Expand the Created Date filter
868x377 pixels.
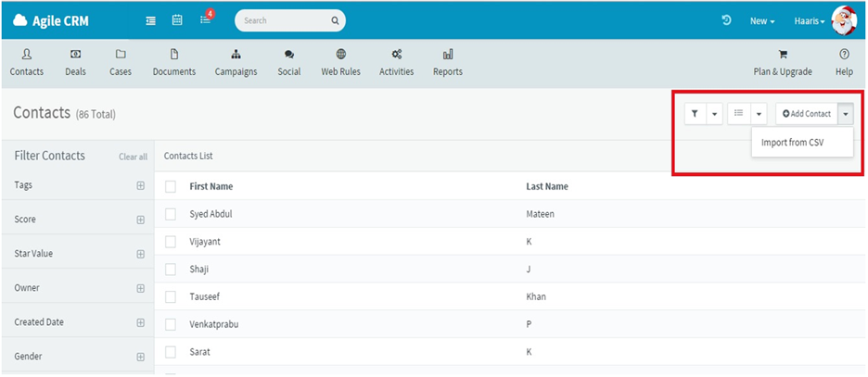coord(141,323)
